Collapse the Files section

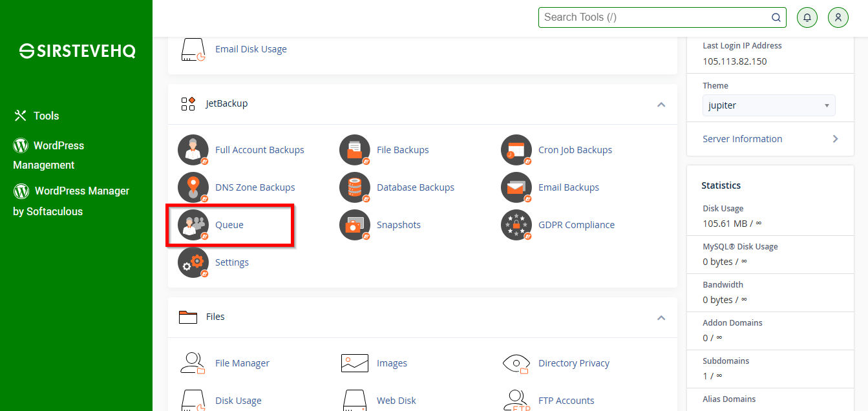coord(661,317)
